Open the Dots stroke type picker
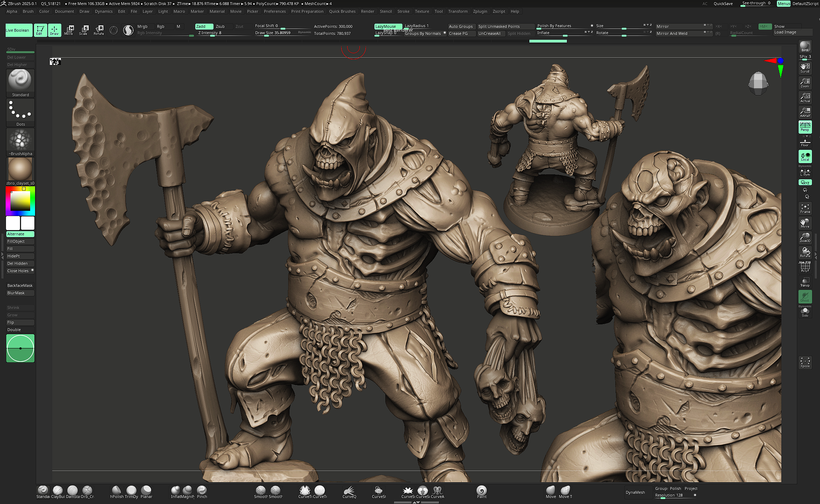This screenshot has height=504, width=820. pyautogui.click(x=19, y=111)
